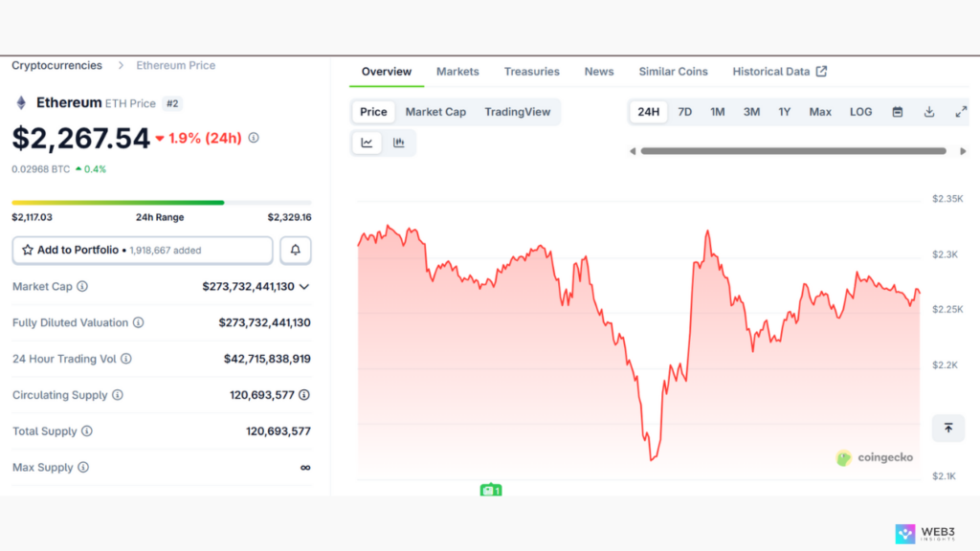Go to Cryptocurrencies breadcrumb link

(56, 66)
